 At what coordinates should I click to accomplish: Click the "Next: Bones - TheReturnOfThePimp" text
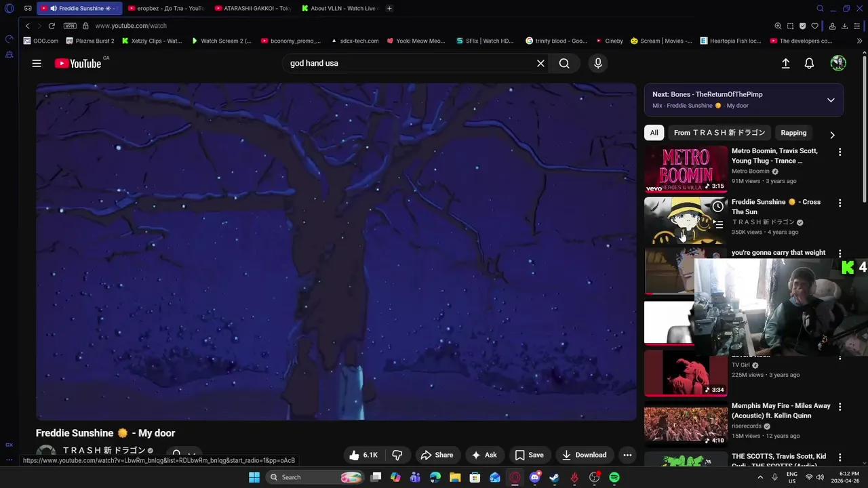tap(707, 94)
